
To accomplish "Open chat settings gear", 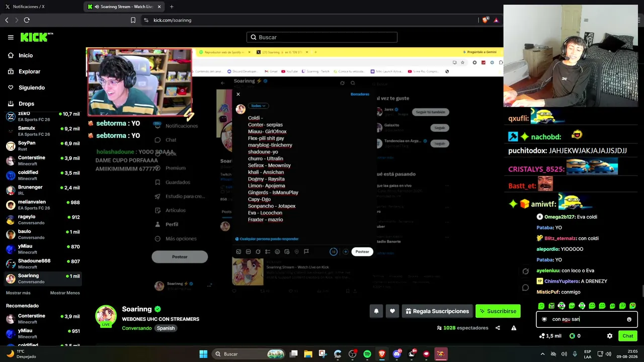I will click(x=610, y=336).
